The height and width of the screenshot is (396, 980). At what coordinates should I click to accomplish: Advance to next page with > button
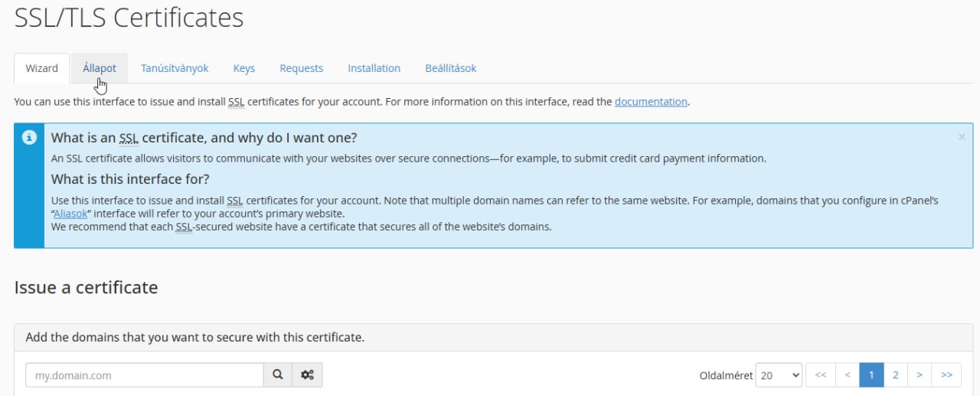(920, 375)
